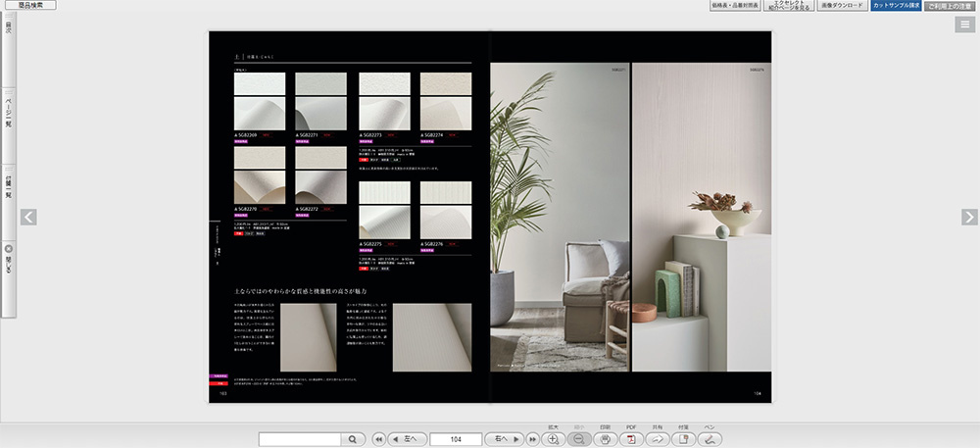980x448 pixels.
Task: Open the hamburger menu at top right
Action: (x=964, y=25)
